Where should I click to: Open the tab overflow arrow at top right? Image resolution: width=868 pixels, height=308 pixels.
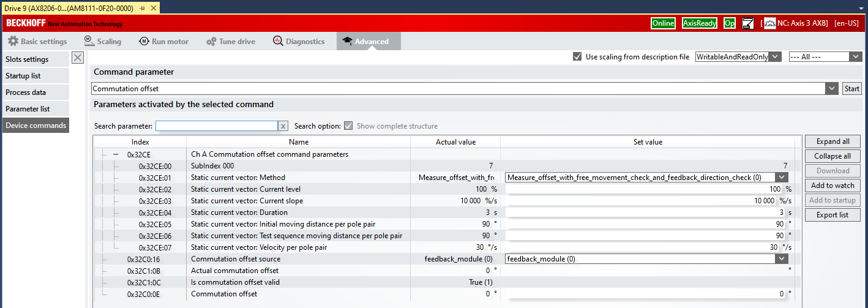pyautogui.click(x=861, y=7)
